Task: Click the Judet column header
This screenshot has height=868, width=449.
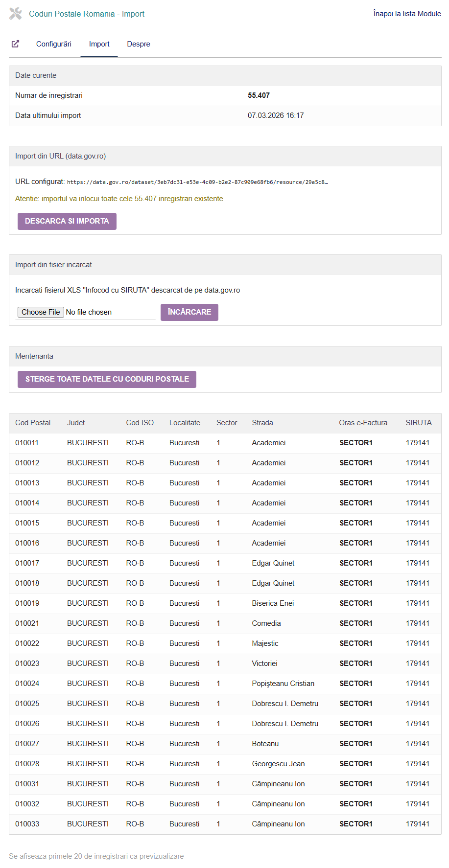Action: coord(76,423)
